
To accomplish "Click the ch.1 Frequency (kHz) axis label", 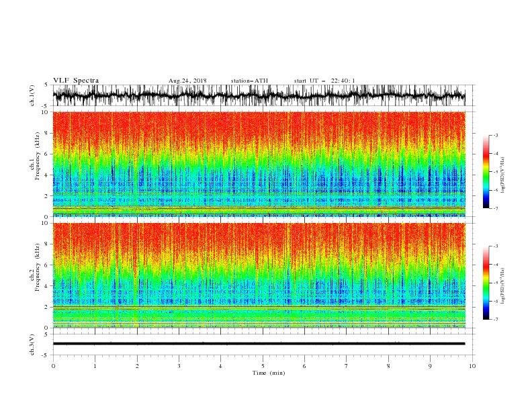I will [36, 156].
